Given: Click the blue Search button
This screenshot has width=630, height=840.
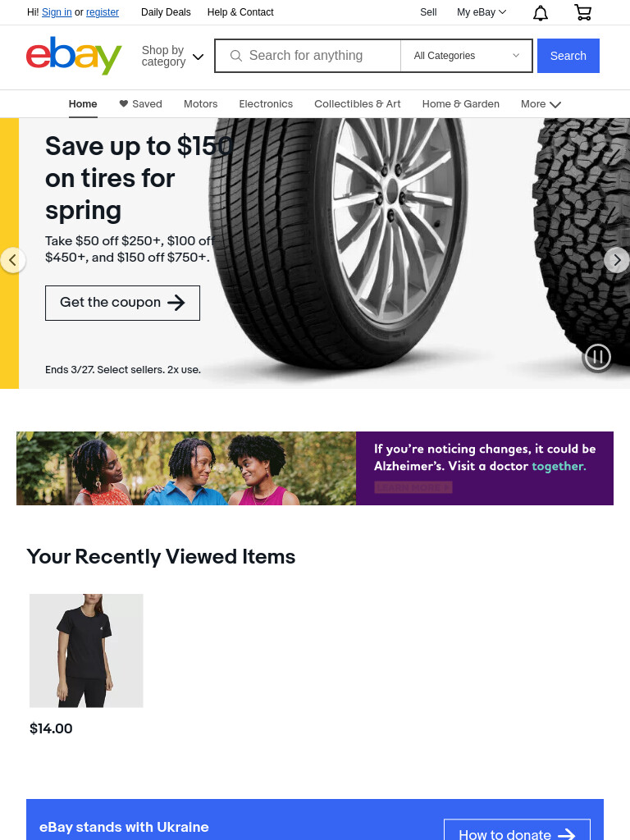Looking at the screenshot, I should pos(568,56).
